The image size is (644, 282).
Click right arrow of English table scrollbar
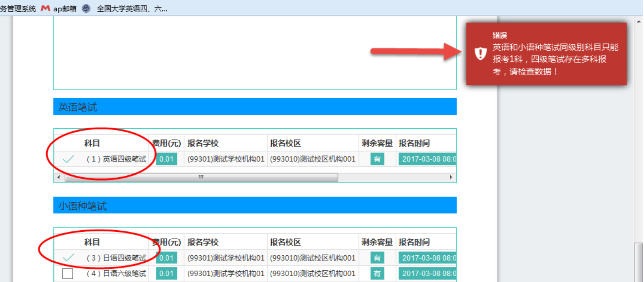[451, 177]
